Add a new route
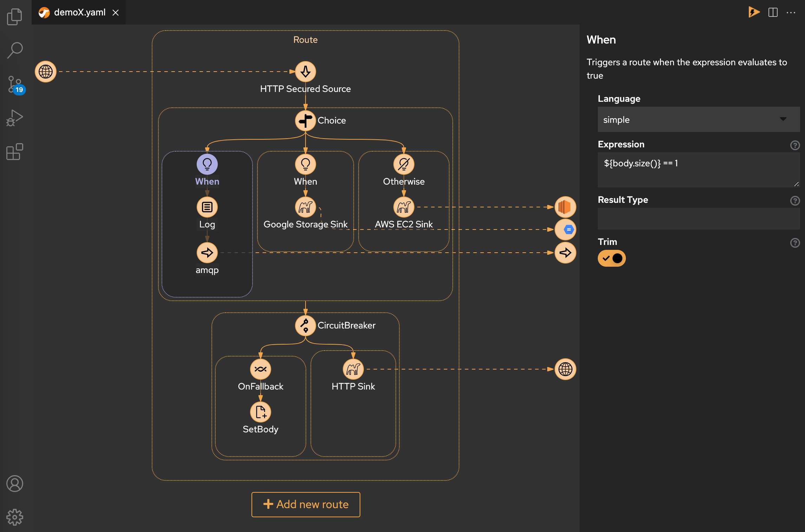Screen dimensions: 805x532 (x=306, y=504)
